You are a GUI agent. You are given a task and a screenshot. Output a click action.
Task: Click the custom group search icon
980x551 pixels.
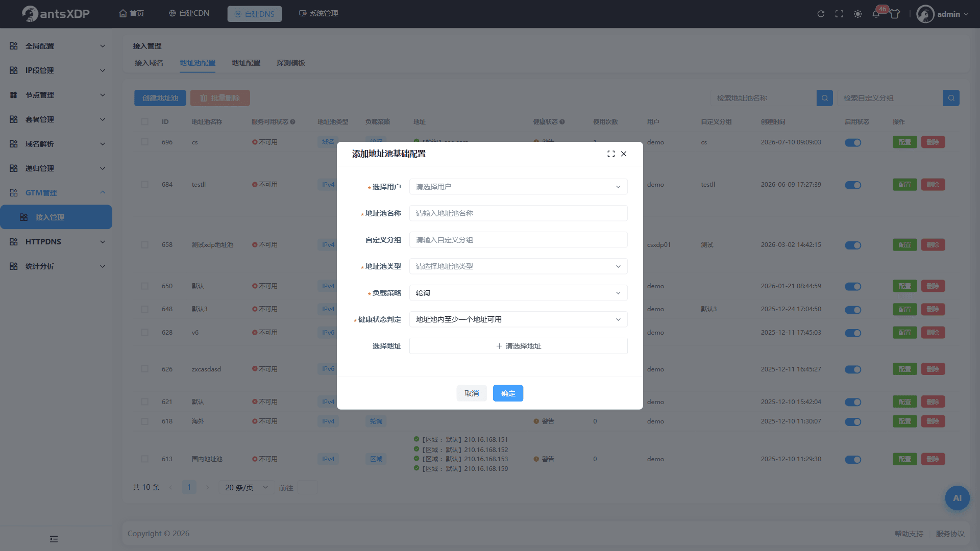[951, 98]
